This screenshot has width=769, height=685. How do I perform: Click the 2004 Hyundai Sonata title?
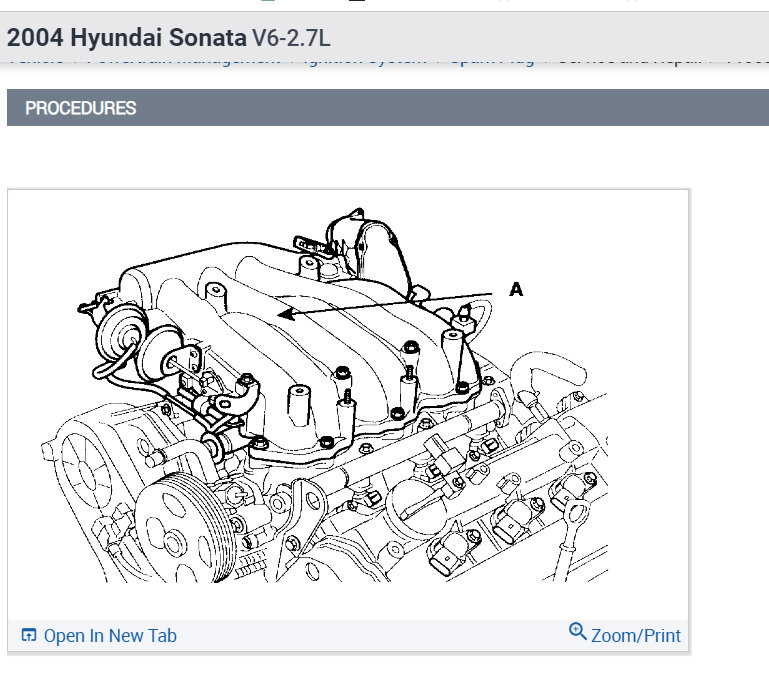tap(127, 38)
